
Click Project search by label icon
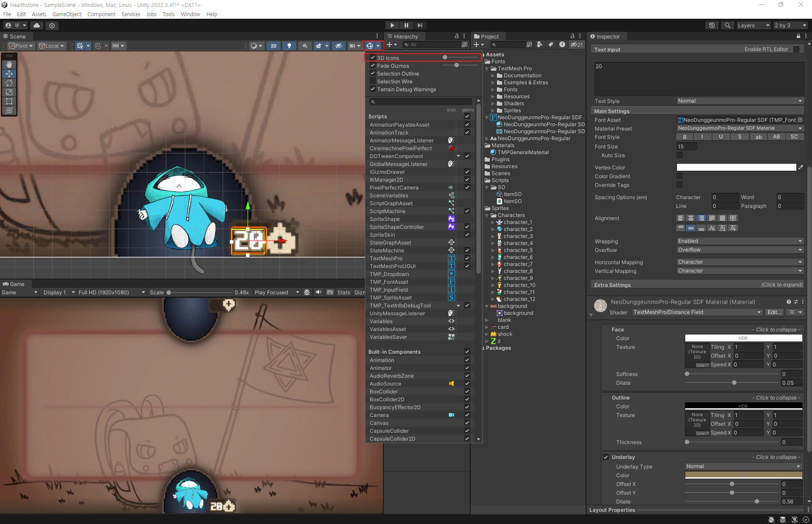[x=551, y=45]
